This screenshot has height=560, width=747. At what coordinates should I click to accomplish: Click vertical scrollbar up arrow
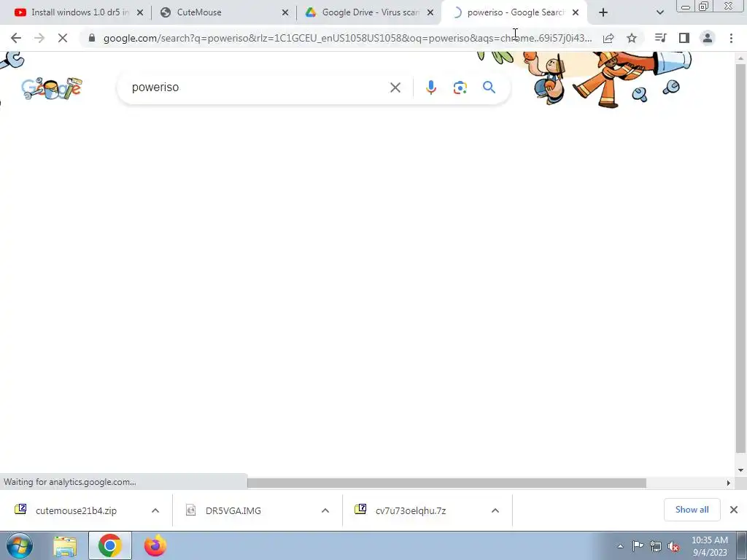click(740, 58)
